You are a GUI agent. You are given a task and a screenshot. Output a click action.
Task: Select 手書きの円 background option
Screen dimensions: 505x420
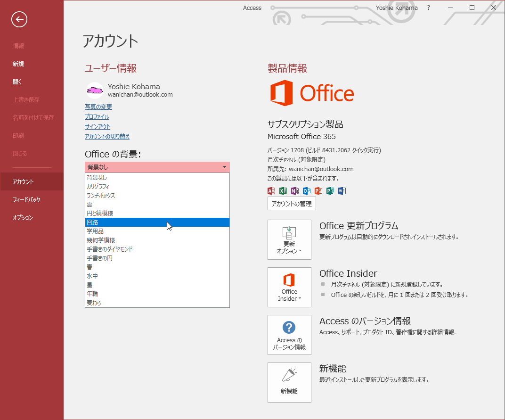157,258
